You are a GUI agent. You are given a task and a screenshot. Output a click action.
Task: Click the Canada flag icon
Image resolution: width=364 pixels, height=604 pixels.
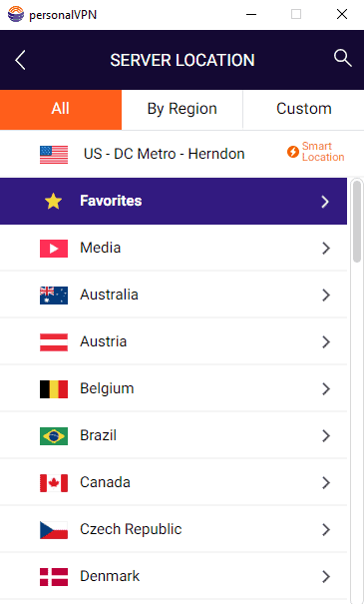[54, 483]
